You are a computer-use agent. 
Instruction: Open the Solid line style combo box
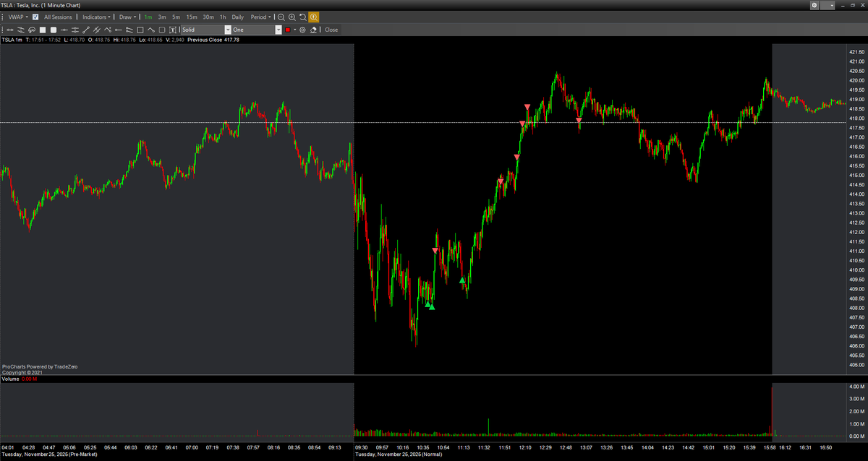tap(206, 30)
